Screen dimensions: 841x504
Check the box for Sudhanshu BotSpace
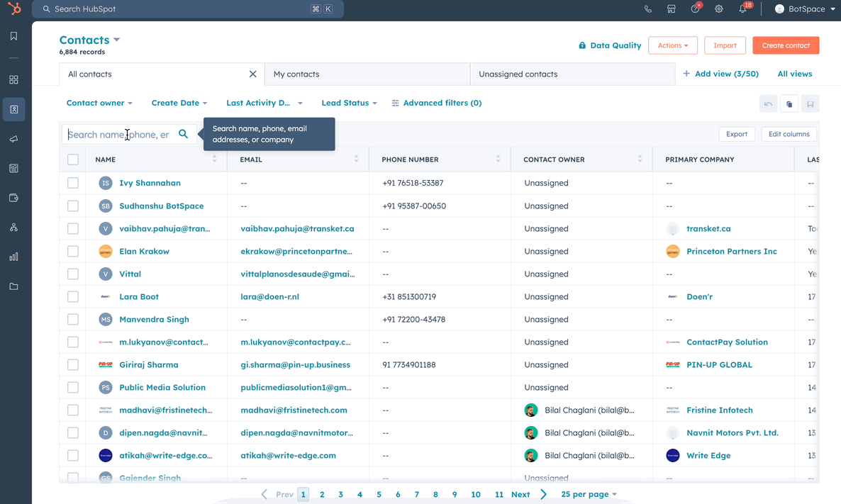point(73,206)
